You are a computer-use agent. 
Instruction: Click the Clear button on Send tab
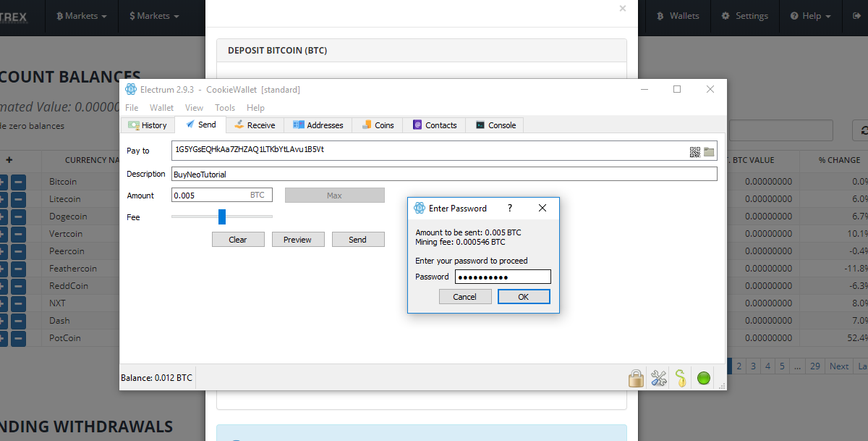tap(238, 240)
